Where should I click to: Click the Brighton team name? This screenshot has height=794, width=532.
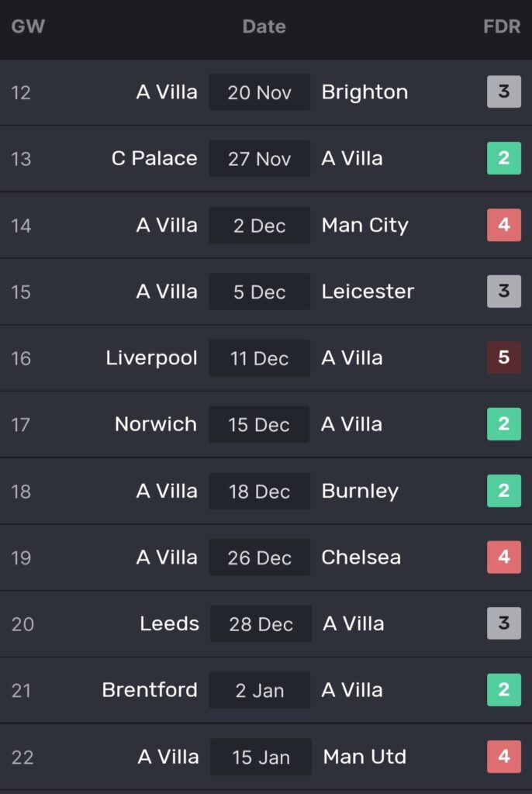364,92
